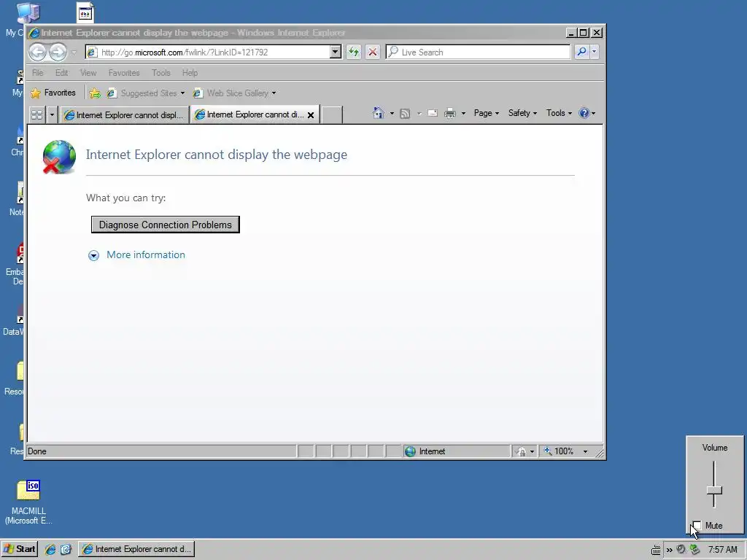Click the Read Mail icon
The height and width of the screenshot is (560, 747).
(432, 113)
